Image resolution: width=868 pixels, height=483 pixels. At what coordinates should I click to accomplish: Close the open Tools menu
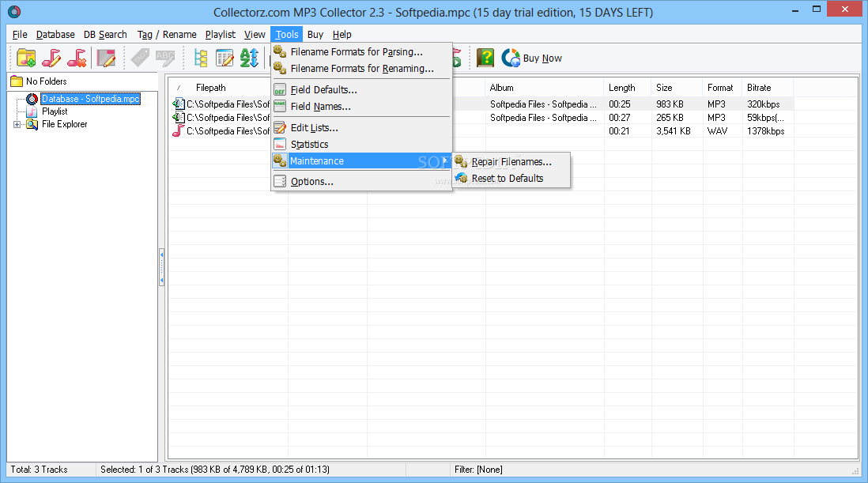click(287, 34)
